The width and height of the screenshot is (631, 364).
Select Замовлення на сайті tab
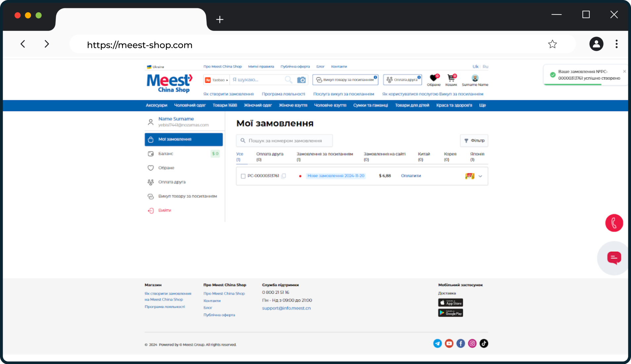[385, 157]
